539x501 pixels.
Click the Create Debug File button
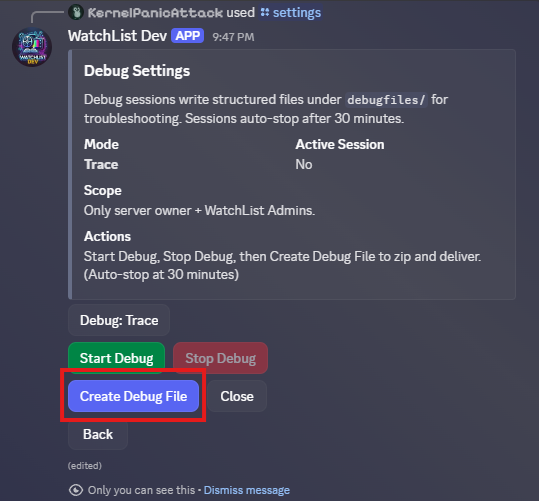[133, 396]
